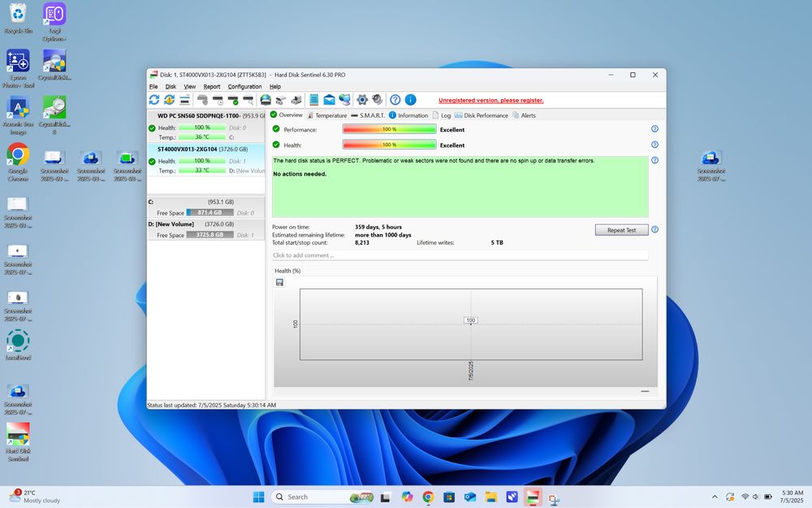Open File Explorer from the taskbar
Viewport: 812px width, 508px height.
tap(491, 497)
